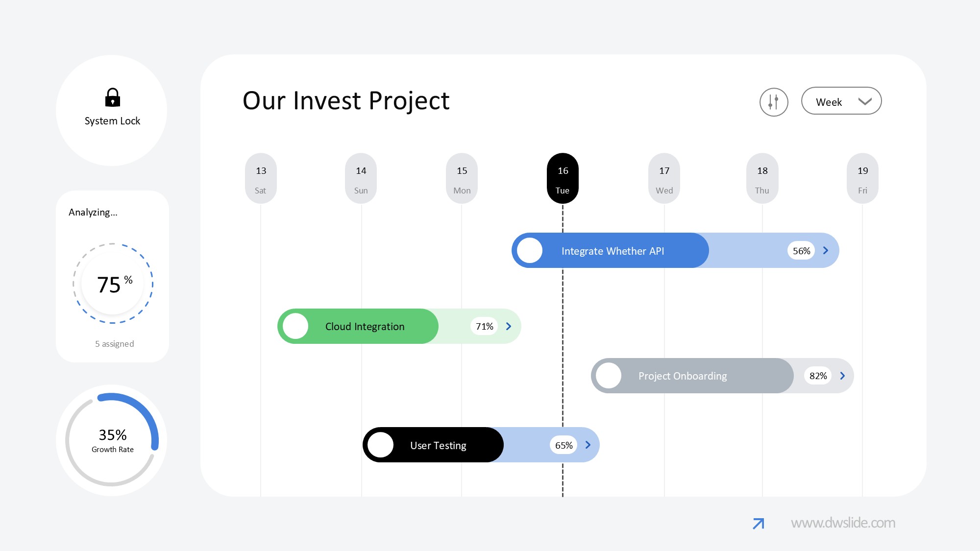
Task: Open the filter settings sliders icon
Action: 774,102
